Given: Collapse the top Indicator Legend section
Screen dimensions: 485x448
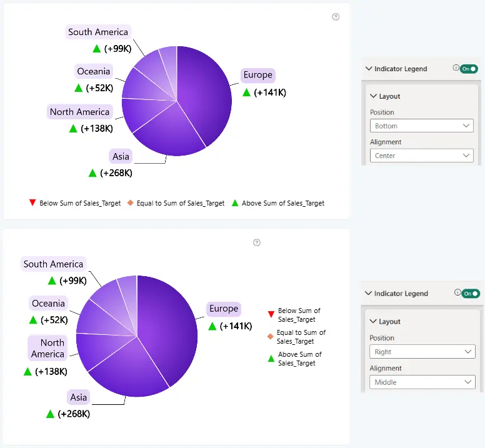Looking at the screenshot, I should (x=368, y=68).
